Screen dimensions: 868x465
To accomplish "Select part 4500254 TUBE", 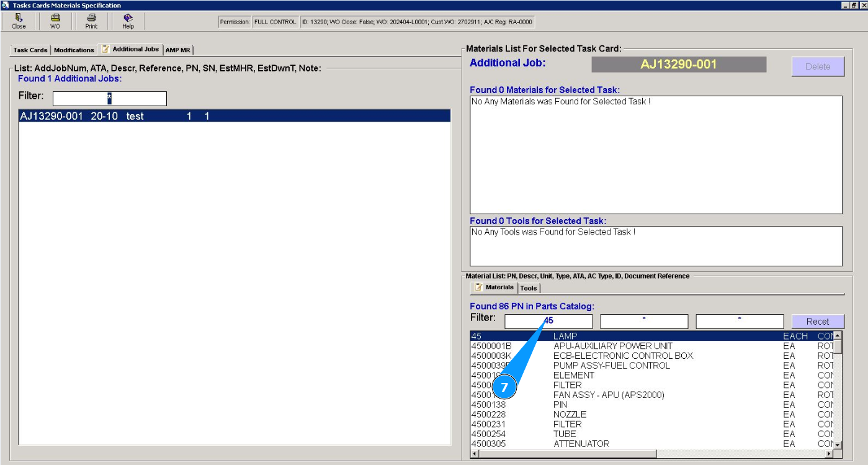I will click(651, 434).
